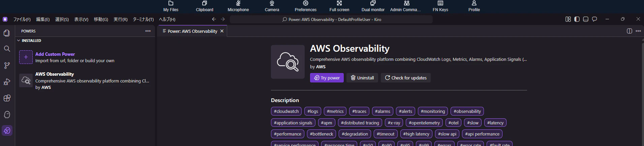
Task: Open Camera in remote toolbar
Action: (272, 6)
